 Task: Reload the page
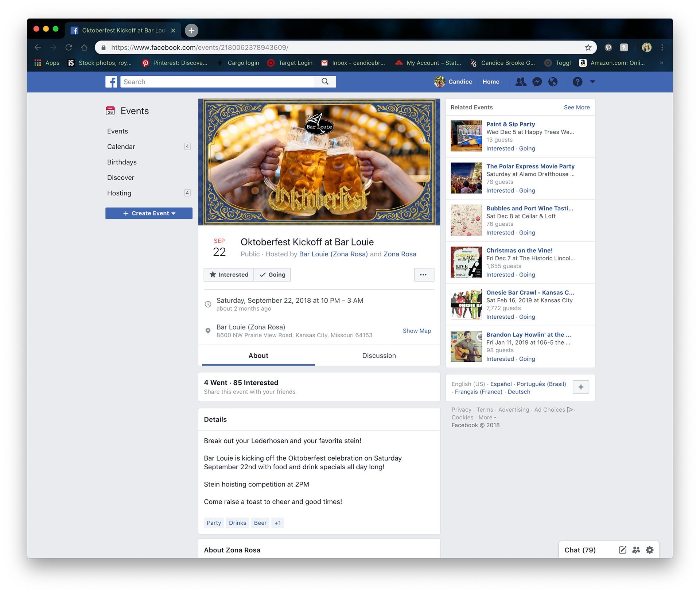(69, 47)
